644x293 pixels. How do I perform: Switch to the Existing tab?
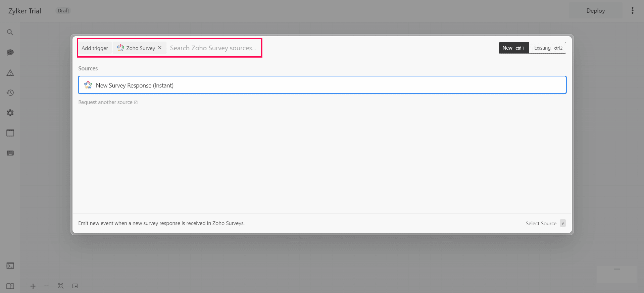[548, 48]
